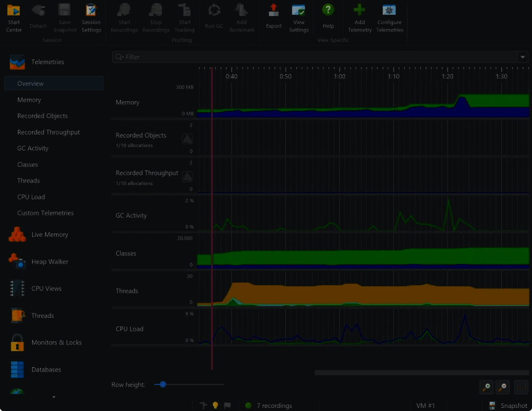This screenshot has height=411, width=532.
Task: Click Add Telemetry
Action: (360, 19)
